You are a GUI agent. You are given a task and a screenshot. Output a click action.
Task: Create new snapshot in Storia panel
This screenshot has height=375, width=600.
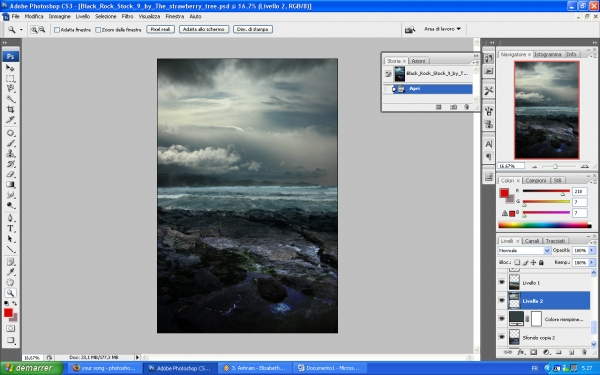pos(453,107)
